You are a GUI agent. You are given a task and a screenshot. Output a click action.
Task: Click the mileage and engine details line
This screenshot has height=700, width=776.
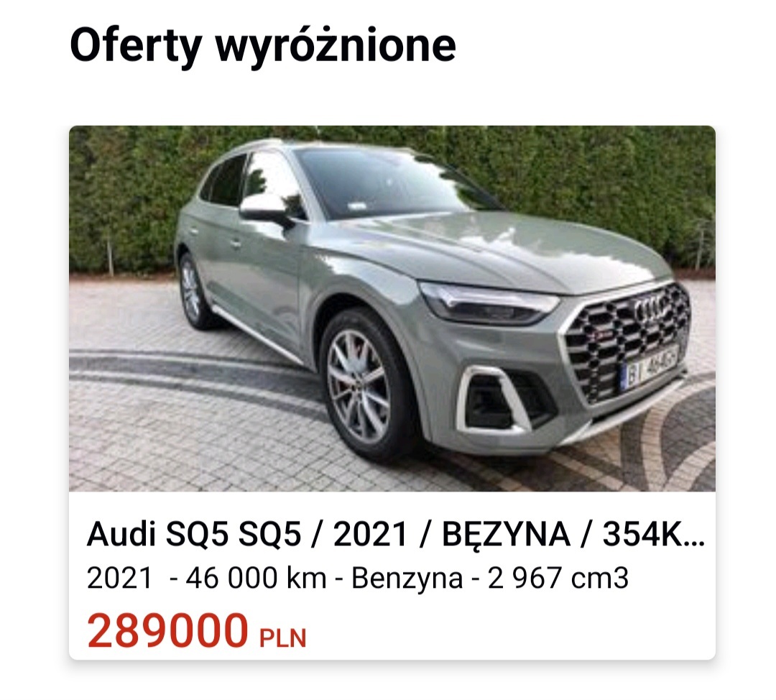pyautogui.click(x=357, y=579)
